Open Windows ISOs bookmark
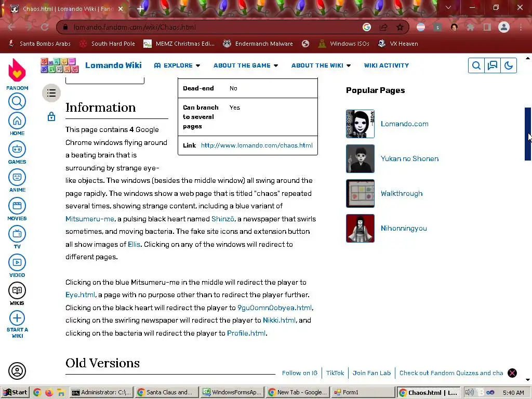The height and width of the screenshot is (399, 532). click(x=344, y=44)
